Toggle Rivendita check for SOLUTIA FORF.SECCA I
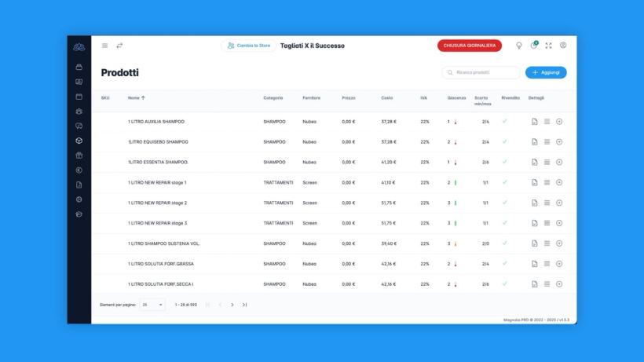Viewport: 644px width, 362px height. [505, 283]
